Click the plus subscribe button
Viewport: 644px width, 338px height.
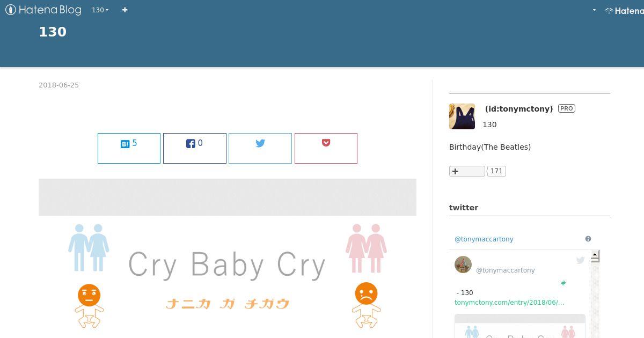pos(467,171)
